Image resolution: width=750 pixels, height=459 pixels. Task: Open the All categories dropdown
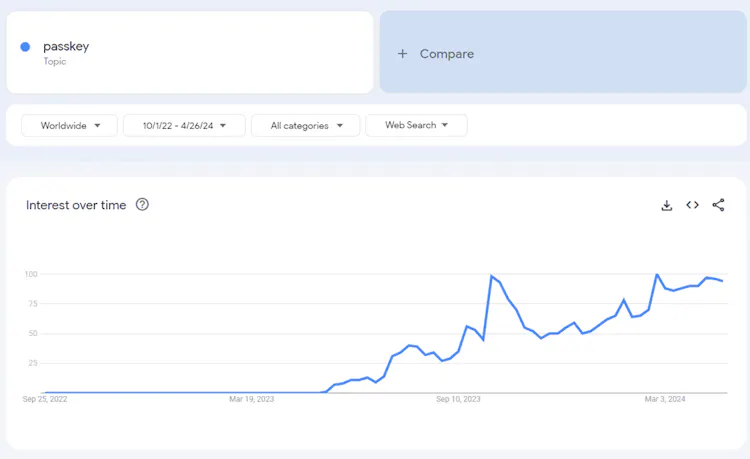(305, 126)
